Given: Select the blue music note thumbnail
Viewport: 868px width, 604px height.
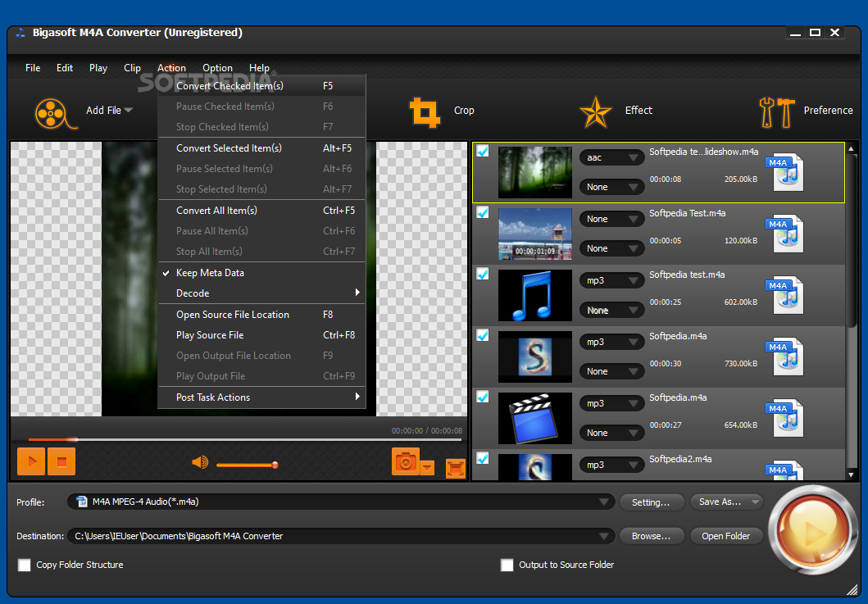Looking at the screenshot, I should click(534, 295).
